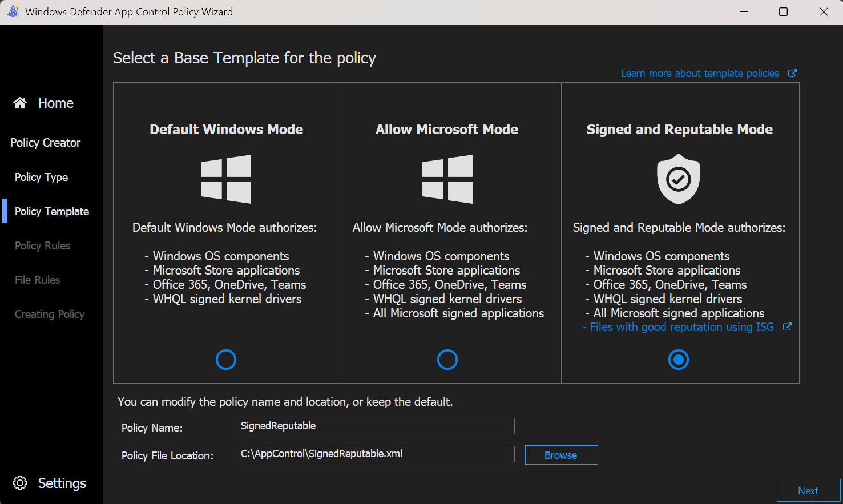843x504 pixels.
Task: Click the Signed and Reputable shield icon
Action: point(678,179)
